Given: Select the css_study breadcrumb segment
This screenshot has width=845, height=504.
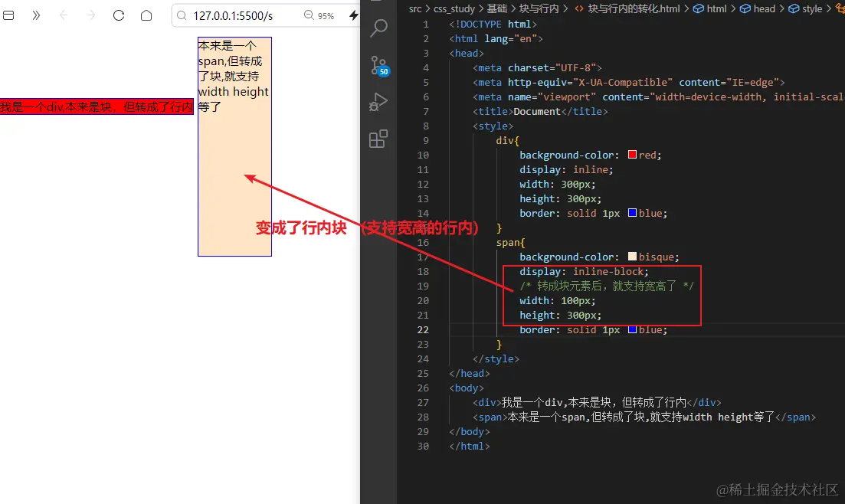Looking at the screenshot, I should pyautogui.click(x=454, y=8).
